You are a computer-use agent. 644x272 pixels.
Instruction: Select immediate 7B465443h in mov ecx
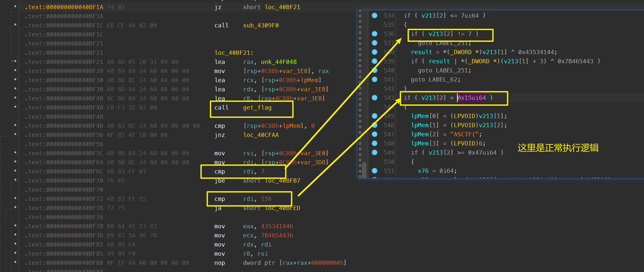click(277, 235)
